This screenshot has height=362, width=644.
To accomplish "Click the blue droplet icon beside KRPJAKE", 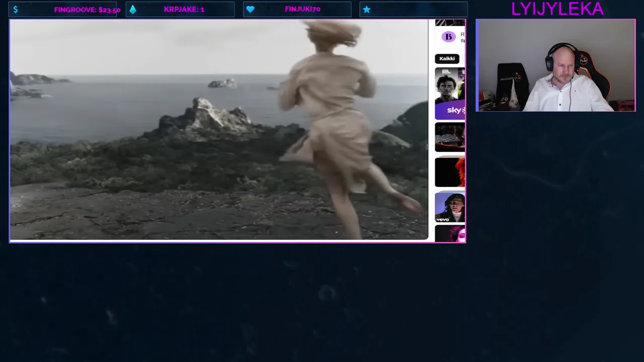I will (133, 10).
